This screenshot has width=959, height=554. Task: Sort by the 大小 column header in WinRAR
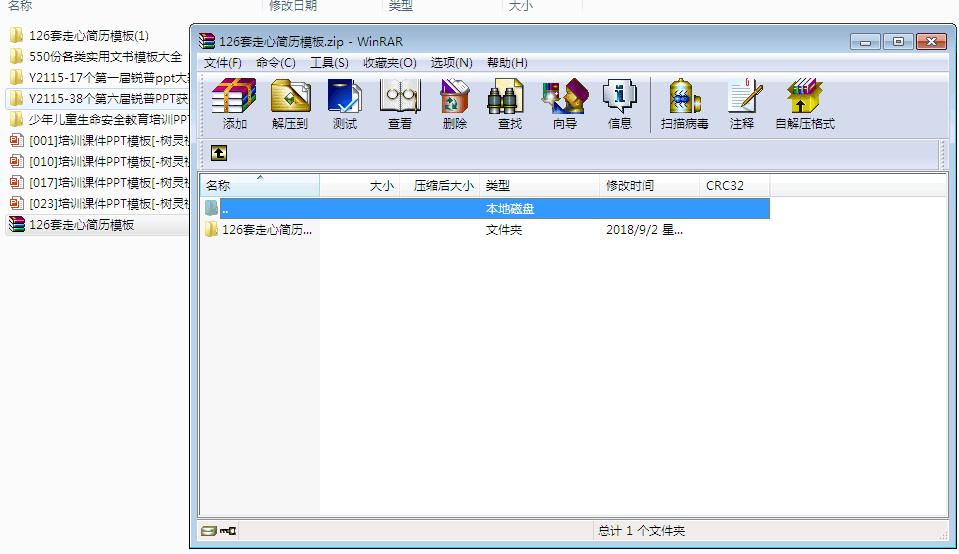tap(360, 185)
